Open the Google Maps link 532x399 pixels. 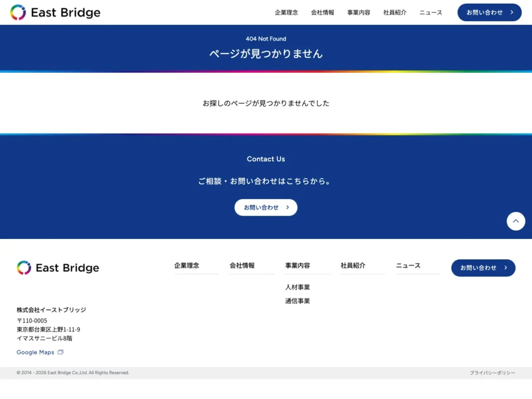pos(35,352)
